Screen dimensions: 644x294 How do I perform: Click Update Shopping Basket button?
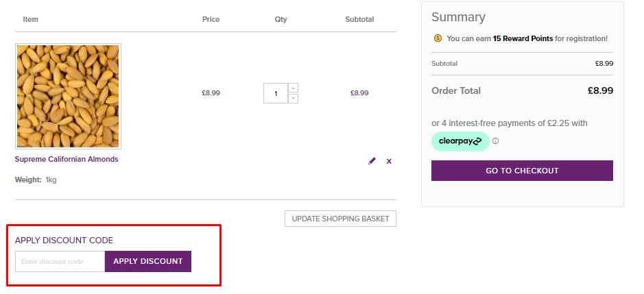pyautogui.click(x=340, y=219)
